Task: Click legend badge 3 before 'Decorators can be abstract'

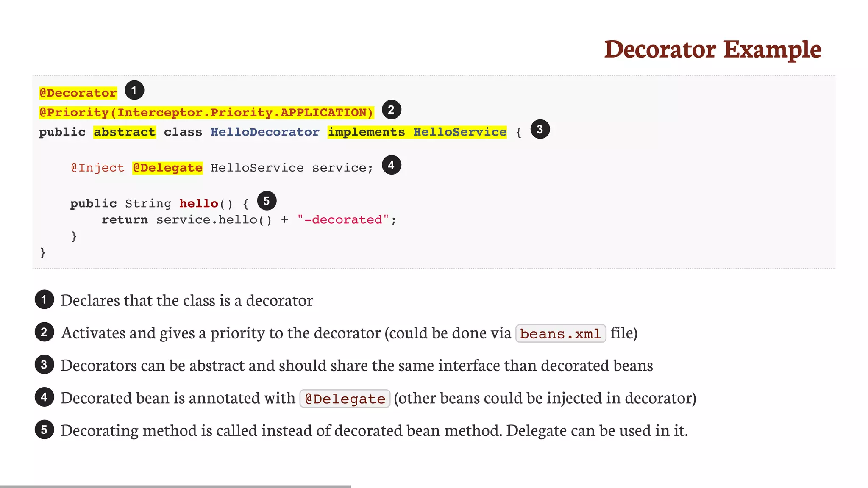Action: [x=44, y=365]
